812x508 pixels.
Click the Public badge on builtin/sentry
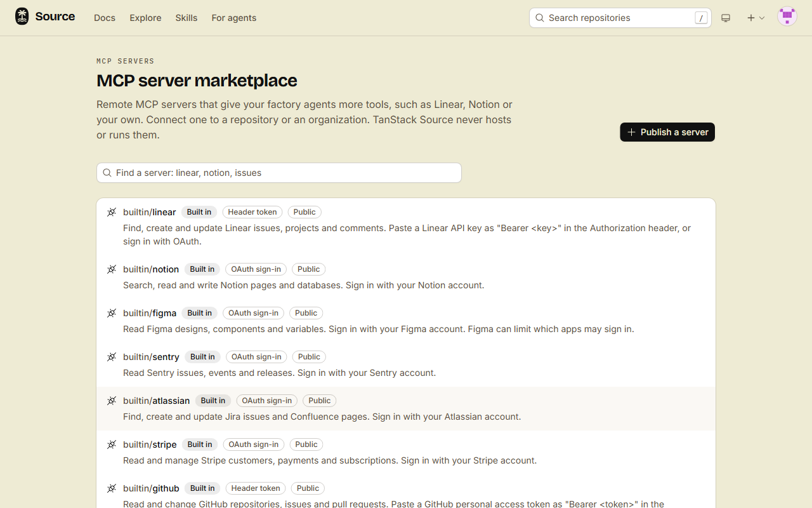(x=310, y=357)
